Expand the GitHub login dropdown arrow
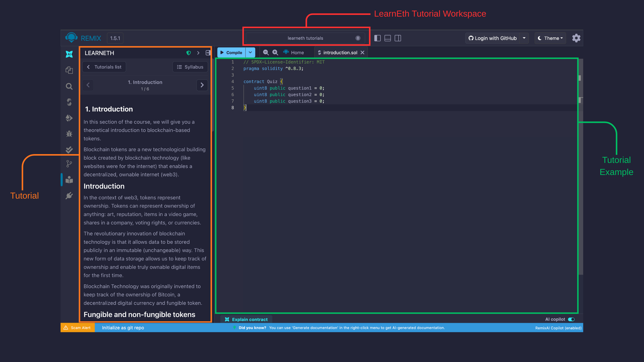The width and height of the screenshot is (644, 362). (524, 38)
